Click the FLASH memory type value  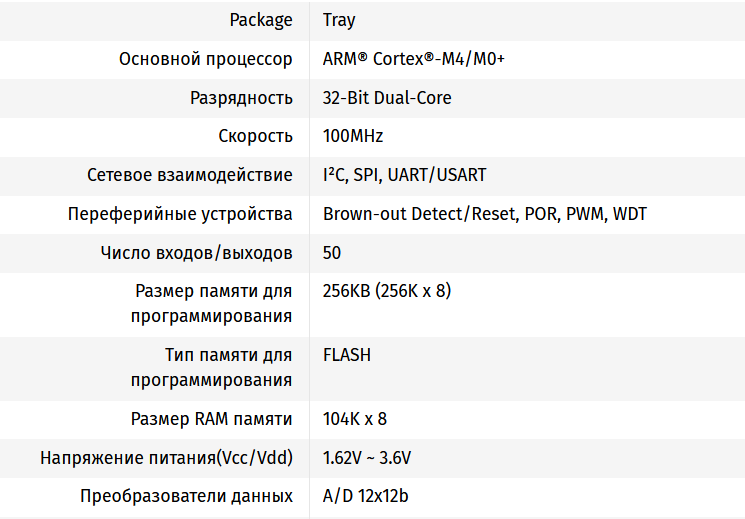point(347,355)
